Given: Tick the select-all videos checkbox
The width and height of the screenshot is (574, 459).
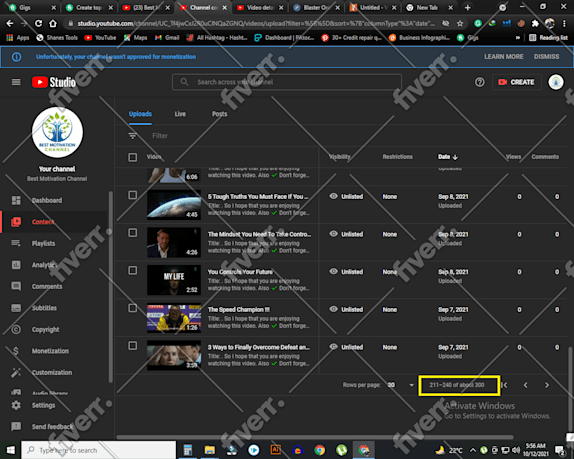Looking at the screenshot, I should coord(133,157).
